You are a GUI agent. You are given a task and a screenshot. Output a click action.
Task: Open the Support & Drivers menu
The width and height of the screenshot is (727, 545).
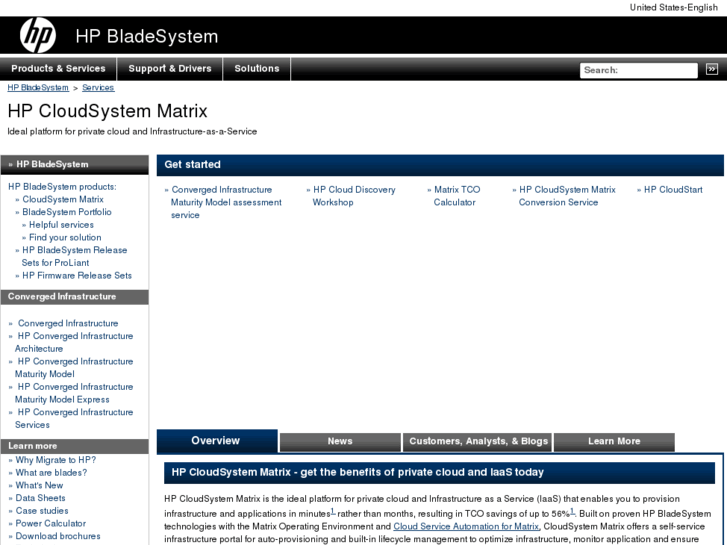[x=170, y=69]
